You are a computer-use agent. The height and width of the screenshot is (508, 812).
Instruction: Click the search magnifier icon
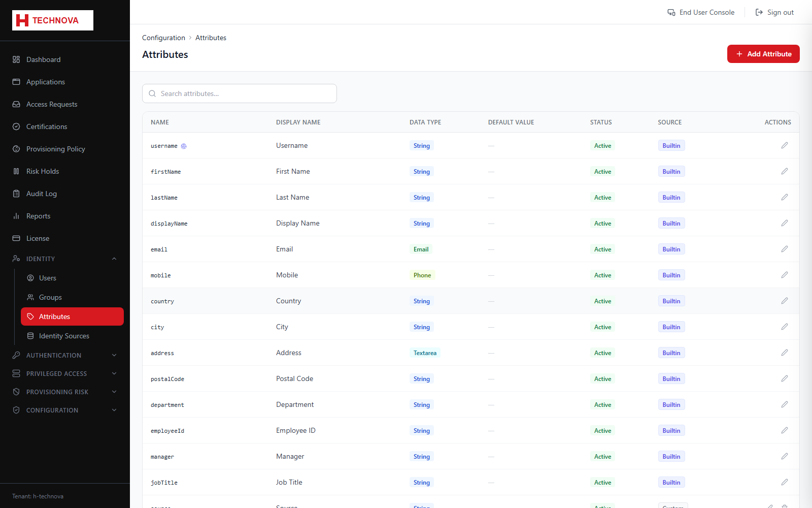(152, 93)
